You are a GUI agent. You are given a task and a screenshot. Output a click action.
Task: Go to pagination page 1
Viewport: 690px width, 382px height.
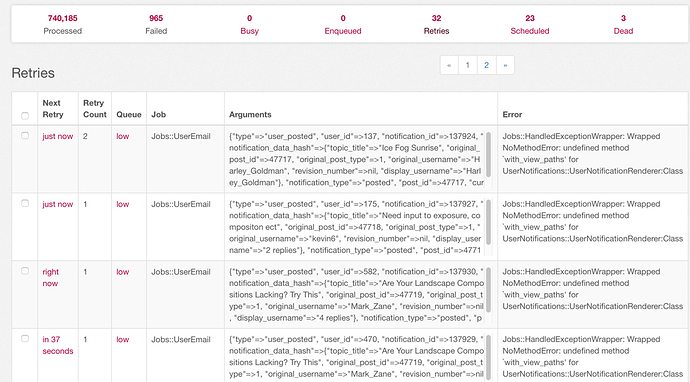coord(468,65)
